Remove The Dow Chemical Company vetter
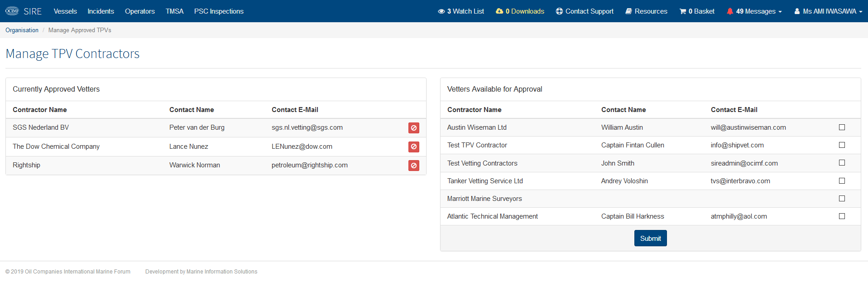Viewport: 868px width, 293px height. coord(413,146)
